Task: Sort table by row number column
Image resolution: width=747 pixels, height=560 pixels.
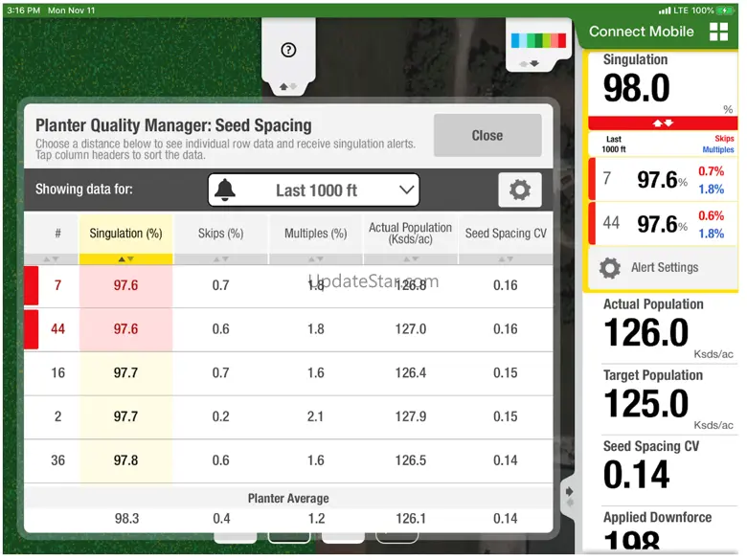Action: [57, 234]
